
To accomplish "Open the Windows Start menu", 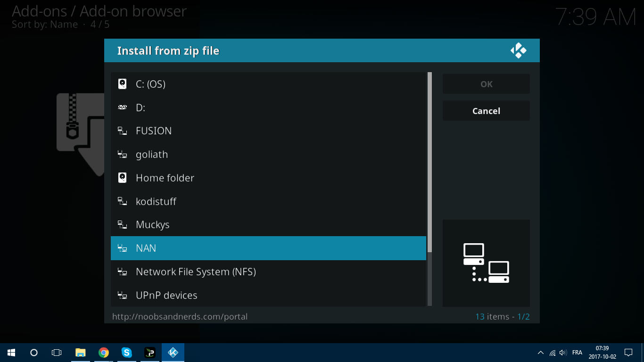I will [11, 353].
